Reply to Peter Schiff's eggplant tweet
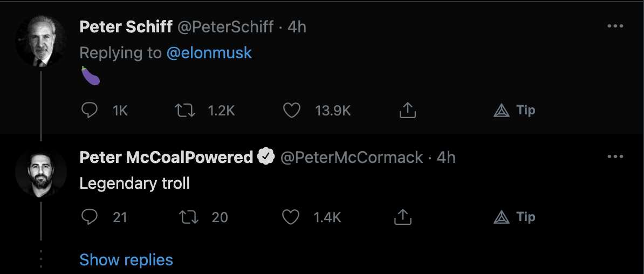644x274 pixels. [89, 111]
